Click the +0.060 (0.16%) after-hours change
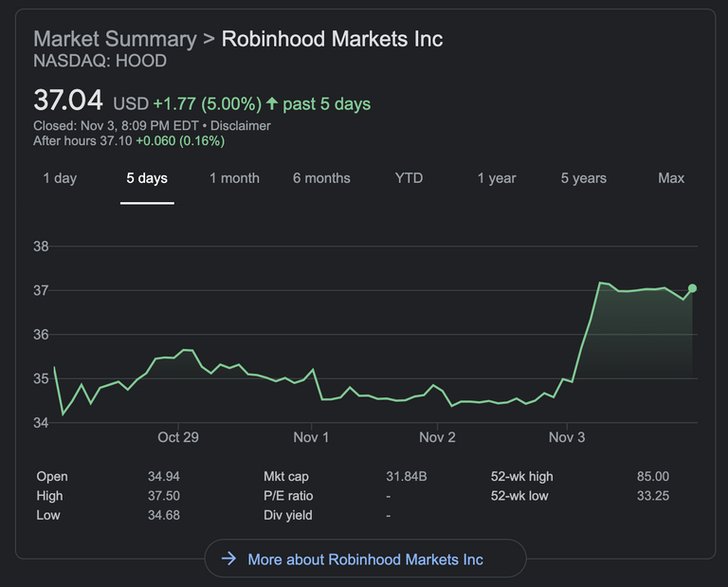This screenshot has width=728, height=587. tap(180, 140)
